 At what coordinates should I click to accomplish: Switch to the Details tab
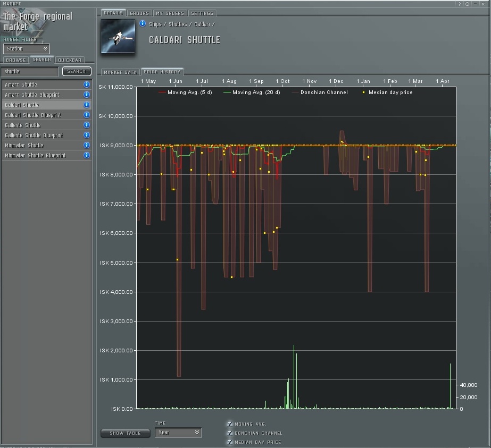tap(113, 13)
